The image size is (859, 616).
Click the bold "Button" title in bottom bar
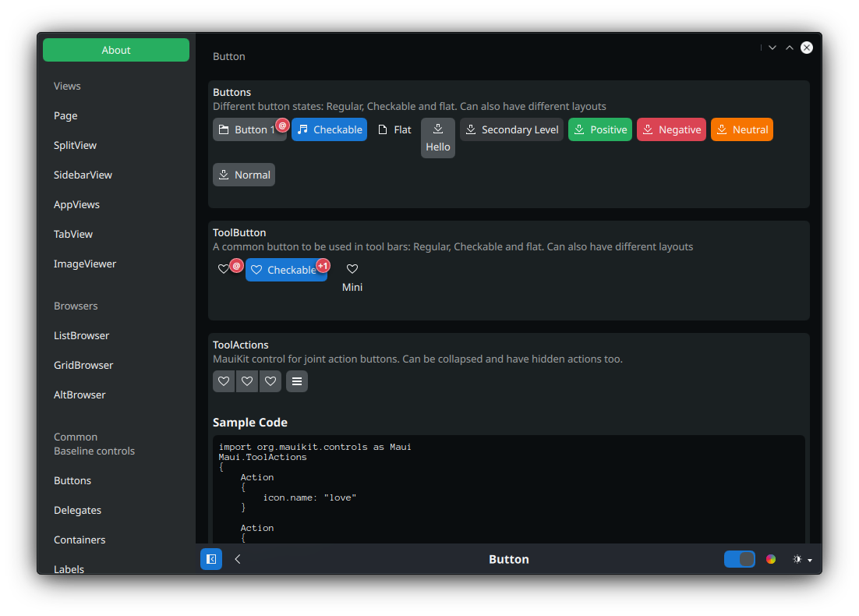(509, 560)
